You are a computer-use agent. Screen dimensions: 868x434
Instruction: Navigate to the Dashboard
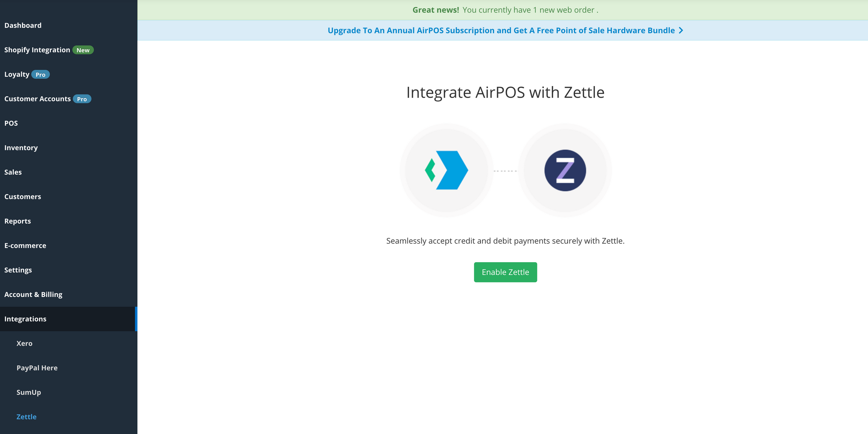(23, 25)
